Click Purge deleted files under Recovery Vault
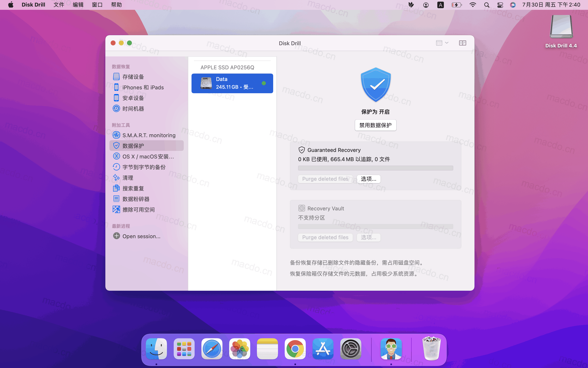The width and height of the screenshot is (588, 368). pos(325,237)
